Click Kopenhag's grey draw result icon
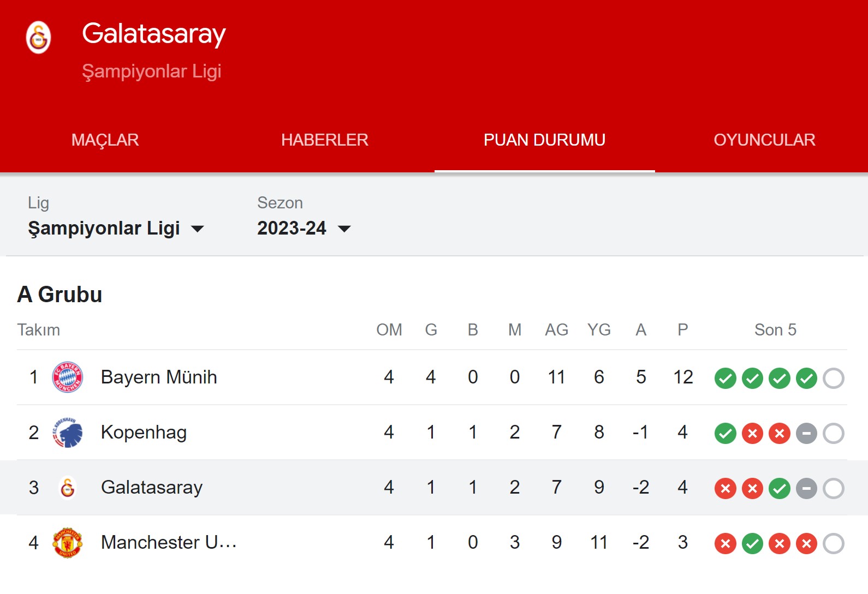Viewport: 868px width, 594px height. tap(806, 433)
